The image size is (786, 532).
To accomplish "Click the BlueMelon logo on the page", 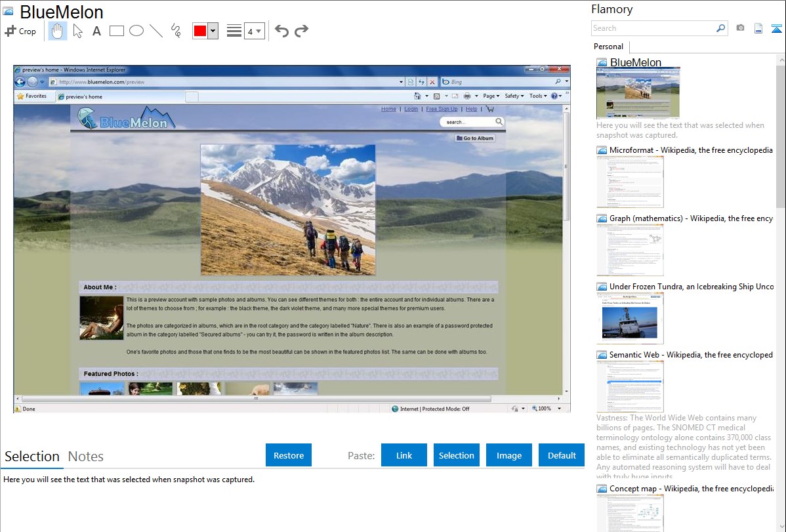I will 127,118.
